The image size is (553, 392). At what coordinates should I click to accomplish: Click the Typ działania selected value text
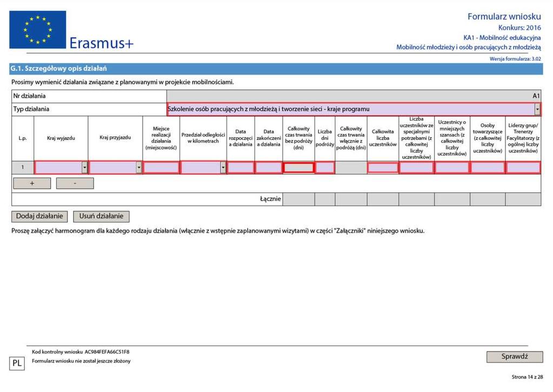[268, 109]
